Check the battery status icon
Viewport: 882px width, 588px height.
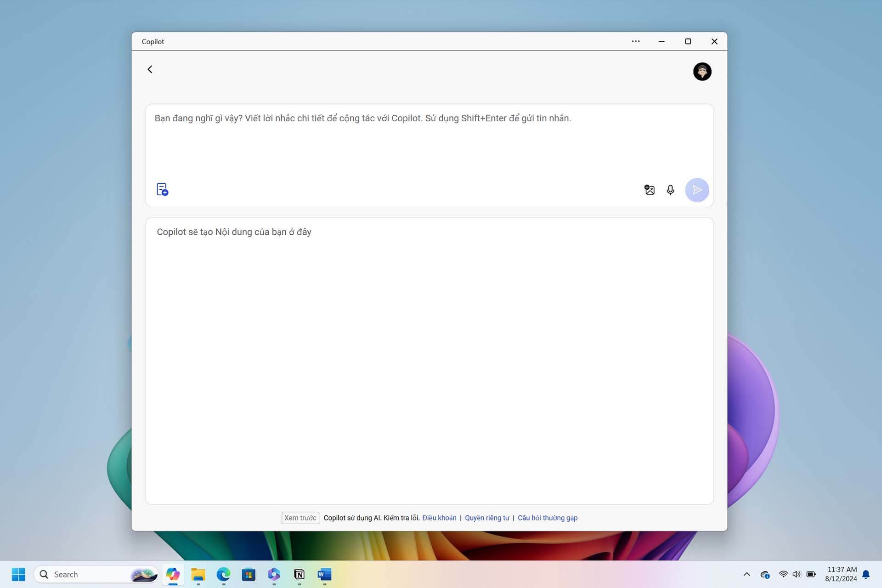(x=811, y=574)
